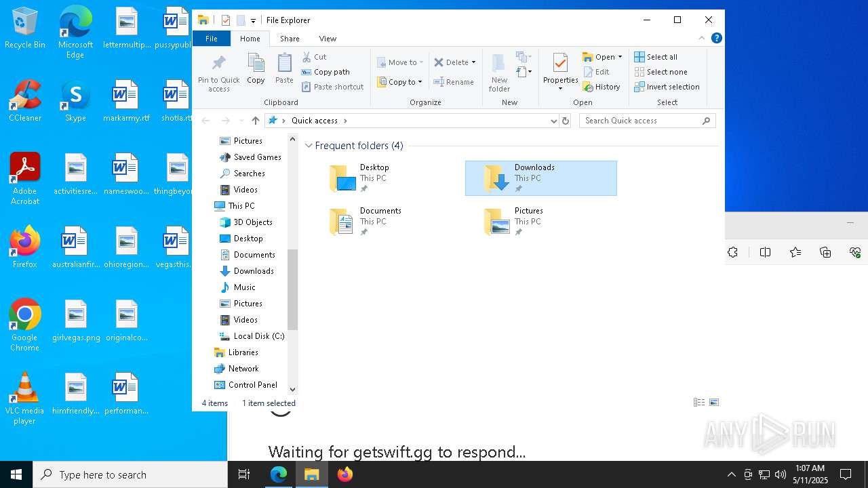This screenshot has height=488, width=868.
Task: Open file History from ribbon
Action: (601, 87)
